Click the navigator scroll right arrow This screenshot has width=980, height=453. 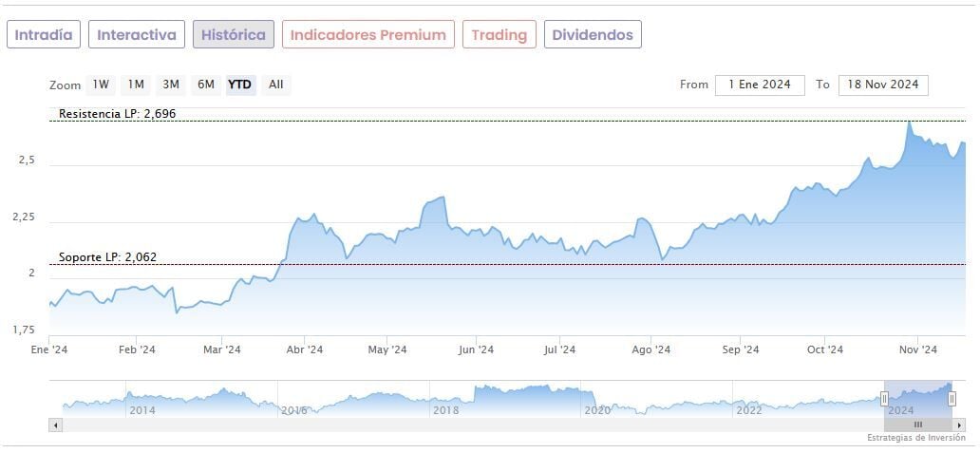point(959,425)
